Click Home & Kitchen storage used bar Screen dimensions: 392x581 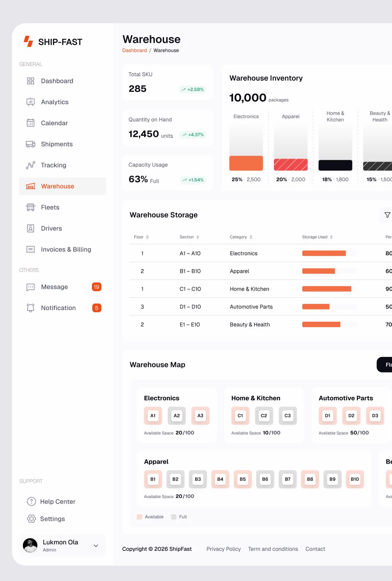pyautogui.click(x=329, y=289)
